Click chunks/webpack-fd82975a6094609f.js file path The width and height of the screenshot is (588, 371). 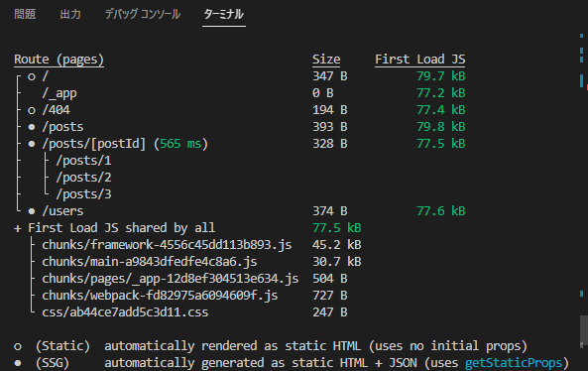click(160, 296)
